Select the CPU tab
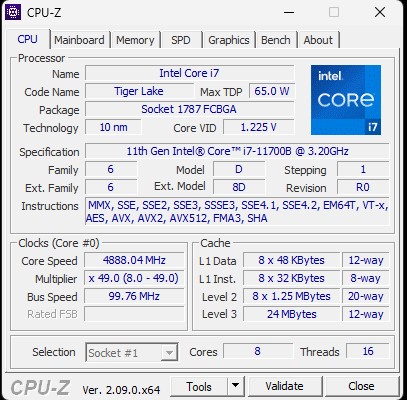407x400 pixels. pos(28,39)
